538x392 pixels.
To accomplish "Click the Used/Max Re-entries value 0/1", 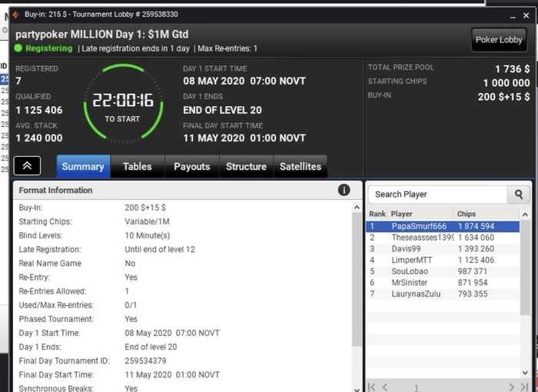I will (131, 305).
